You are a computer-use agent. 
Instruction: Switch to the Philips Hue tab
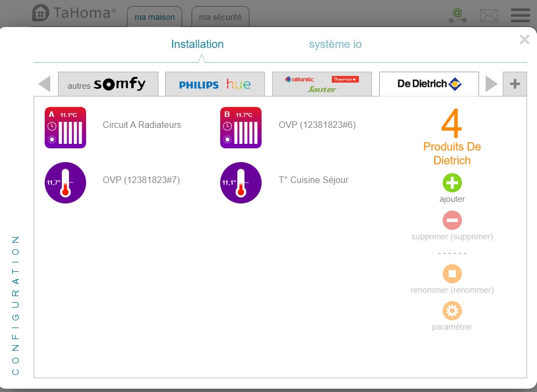pyautogui.click(x=215, y=84)
